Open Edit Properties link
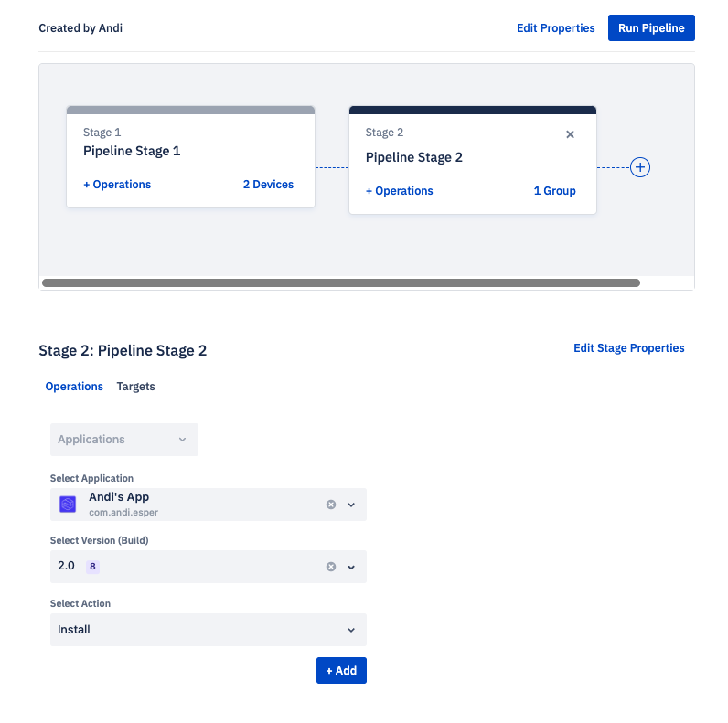 556,28
